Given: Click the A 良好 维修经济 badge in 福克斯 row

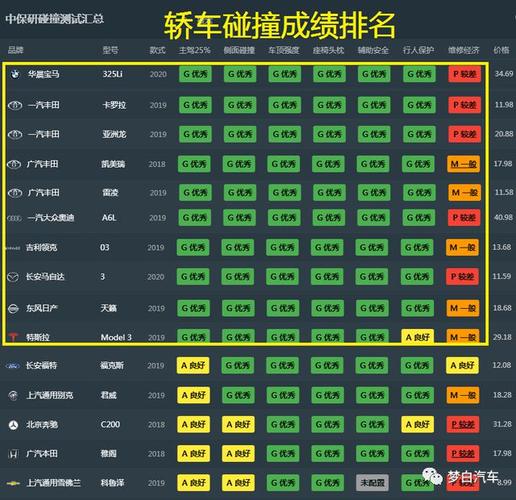Looking at the screenshot, I should pos(462,366).
